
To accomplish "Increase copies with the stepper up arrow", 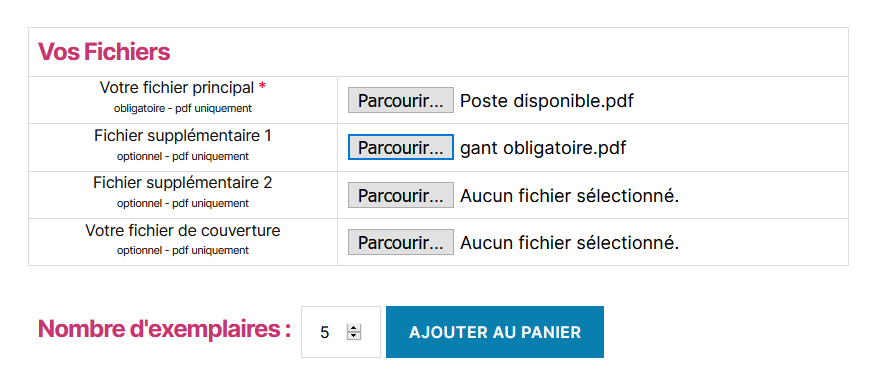I will (354, 328).
